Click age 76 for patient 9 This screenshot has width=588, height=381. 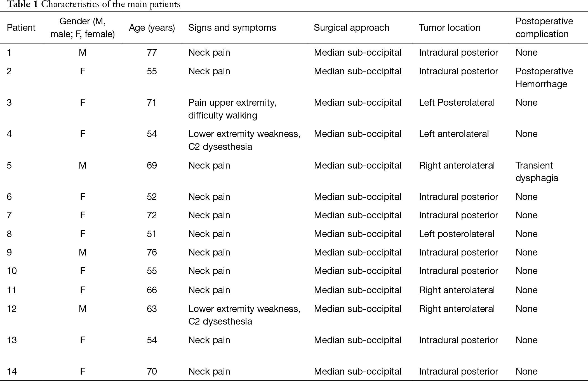[152, 252]
